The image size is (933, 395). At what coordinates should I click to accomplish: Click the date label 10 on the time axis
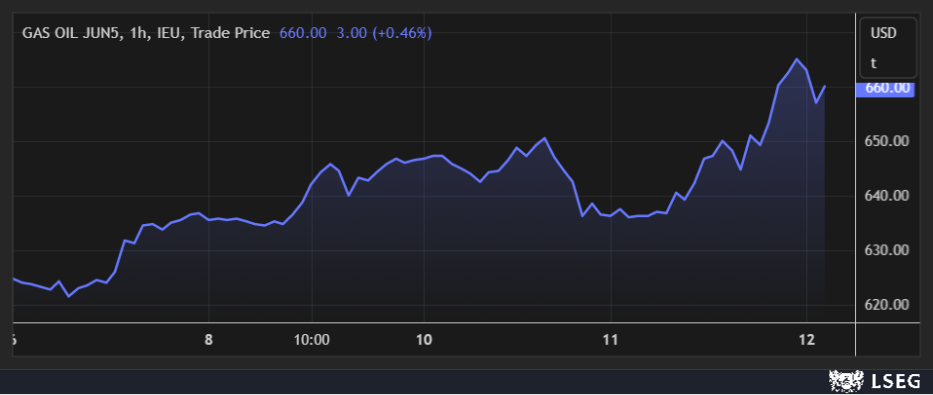[423, 341]
